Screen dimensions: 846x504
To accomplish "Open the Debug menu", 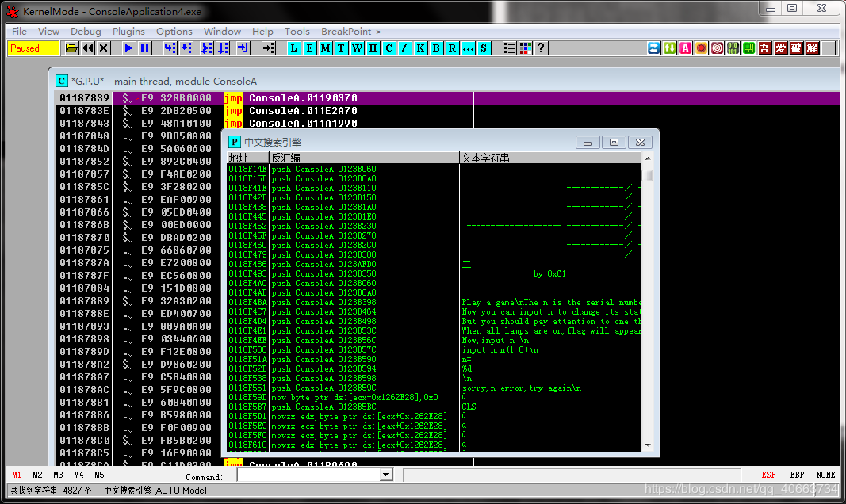I will click(86, 31).
